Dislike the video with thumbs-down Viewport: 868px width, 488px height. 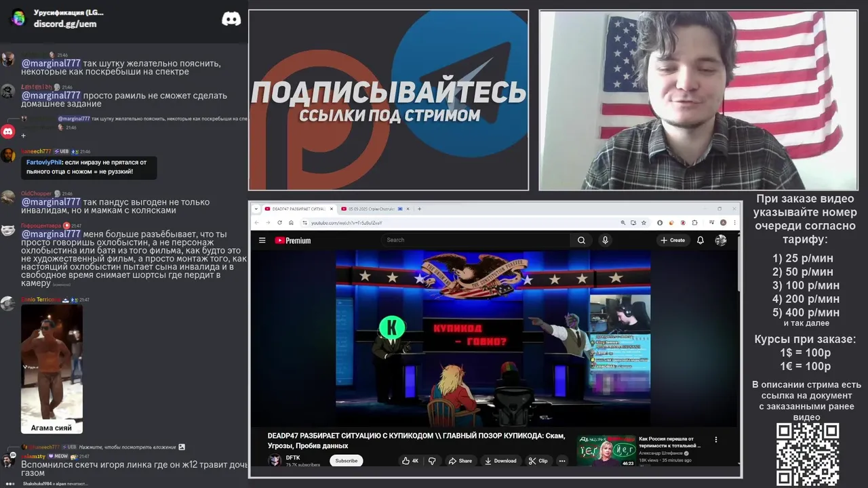point(432,461)
